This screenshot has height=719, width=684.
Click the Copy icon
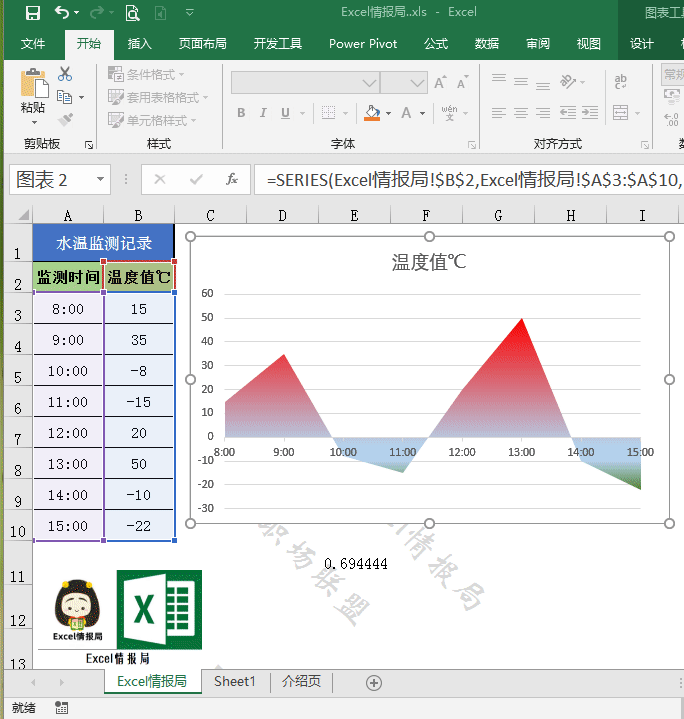point(64,97)
